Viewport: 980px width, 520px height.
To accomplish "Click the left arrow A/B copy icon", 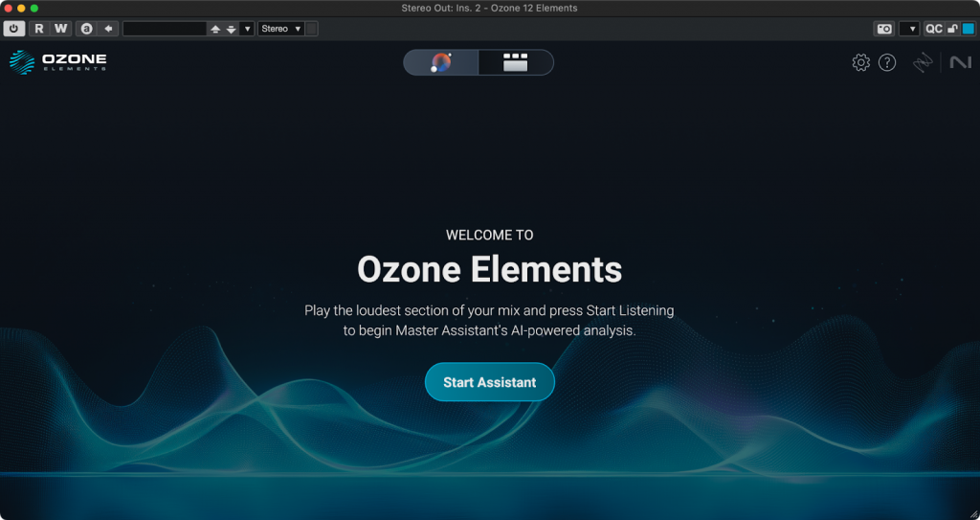I will click(x=109, y=29).
